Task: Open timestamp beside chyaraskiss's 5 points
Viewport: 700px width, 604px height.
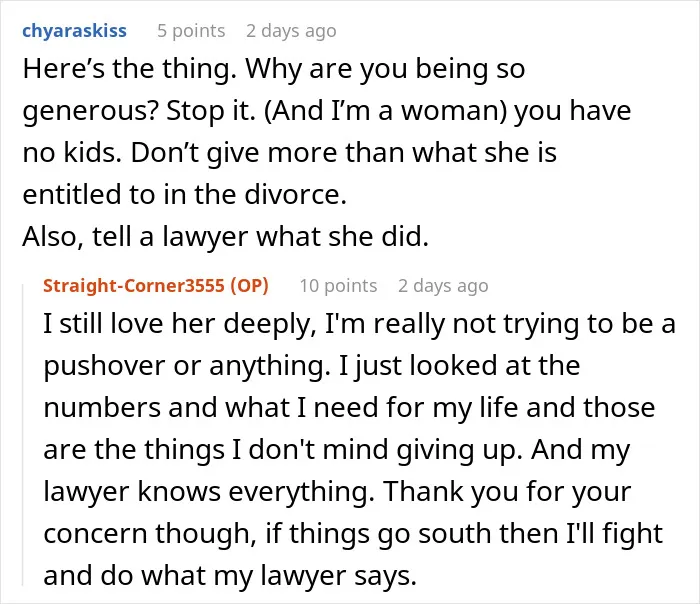Action: (x=291, y=31)
